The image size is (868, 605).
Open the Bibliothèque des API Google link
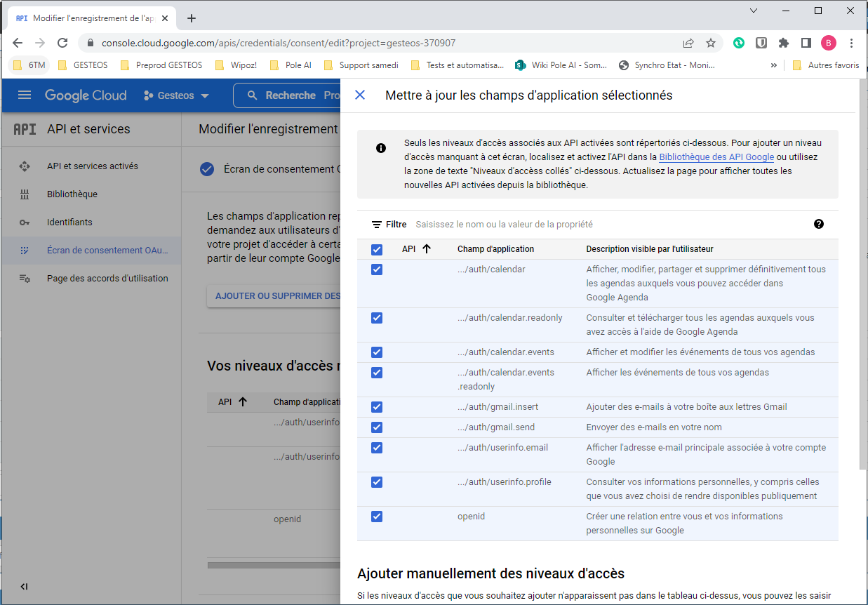716,157
